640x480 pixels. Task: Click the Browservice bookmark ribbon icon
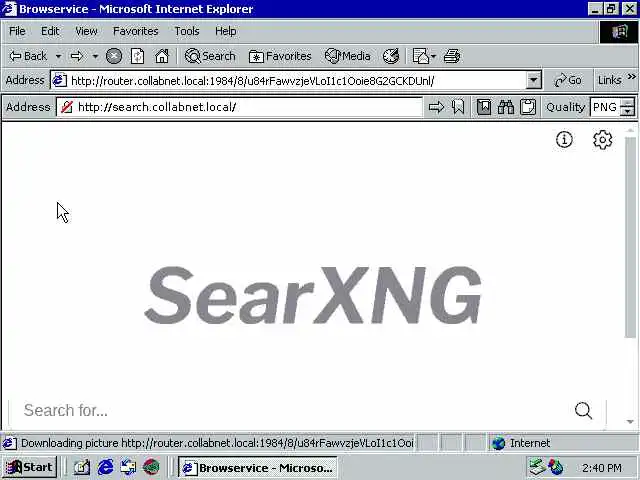458,107
